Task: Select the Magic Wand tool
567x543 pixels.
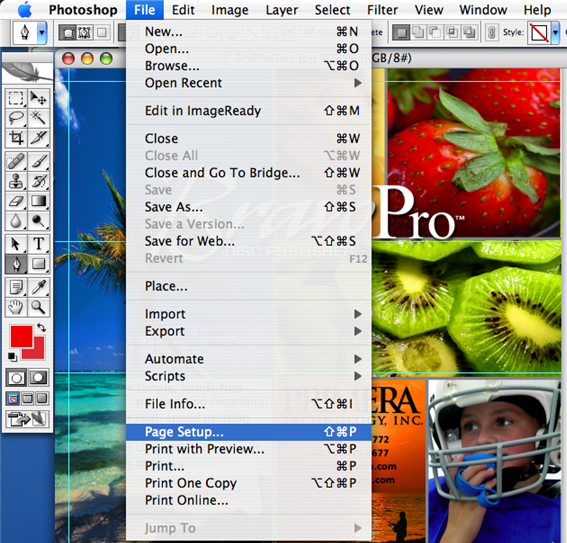Action: [x=38, y=118]
